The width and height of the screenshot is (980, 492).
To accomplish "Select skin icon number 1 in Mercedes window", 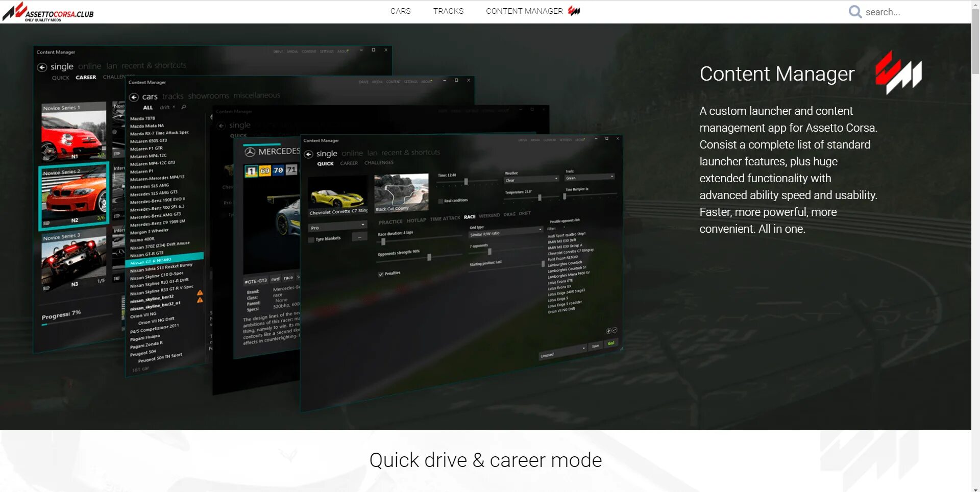I will click(x=251, y=171).
